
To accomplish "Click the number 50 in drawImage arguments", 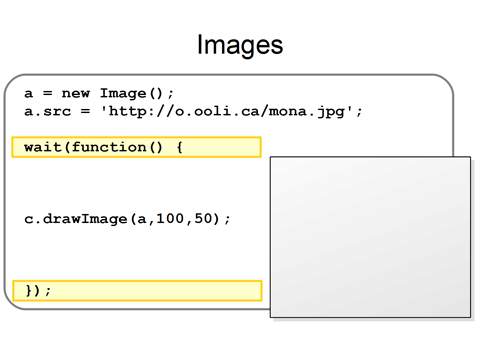I will (203, 219).
